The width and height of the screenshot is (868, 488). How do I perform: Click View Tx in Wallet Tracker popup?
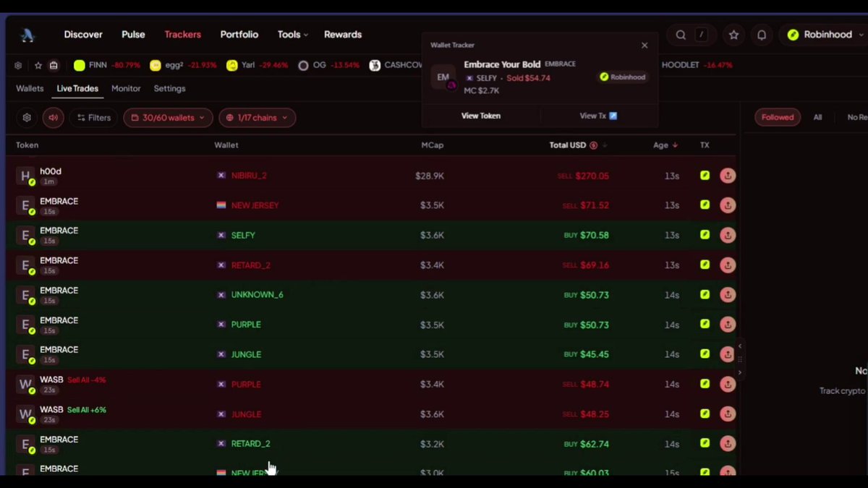[x=598, y=116]
